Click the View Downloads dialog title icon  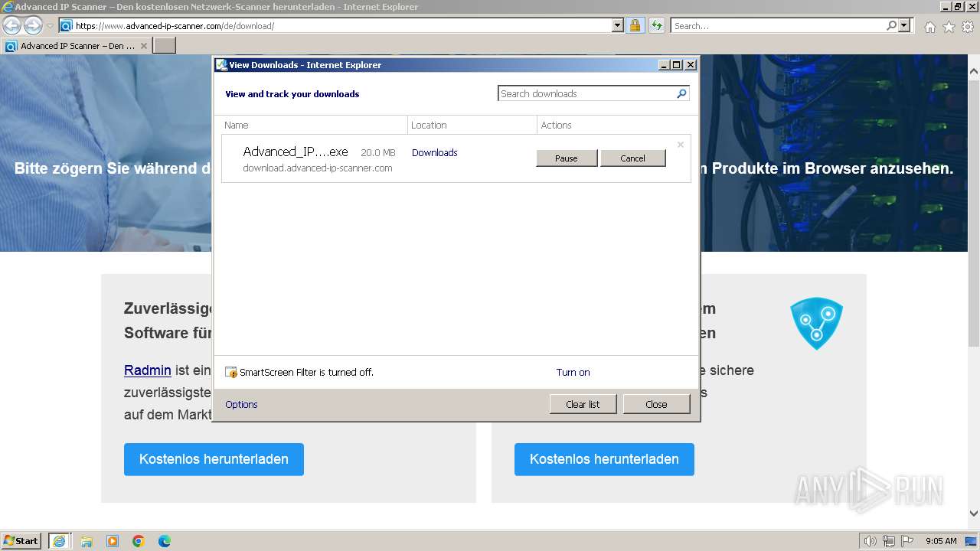click(x=221, y=65)
